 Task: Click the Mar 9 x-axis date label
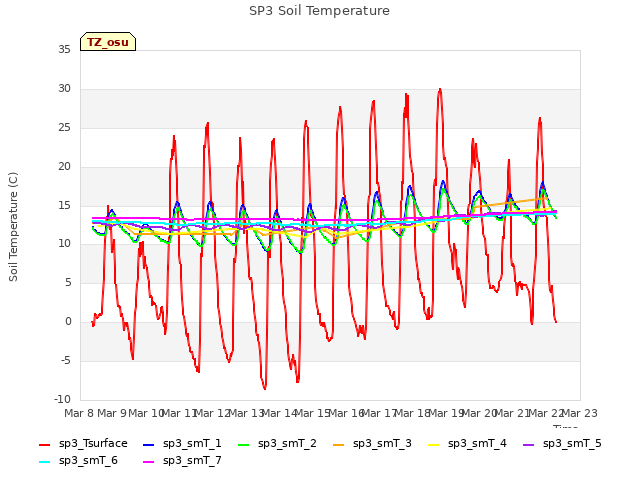pos(112,413)
